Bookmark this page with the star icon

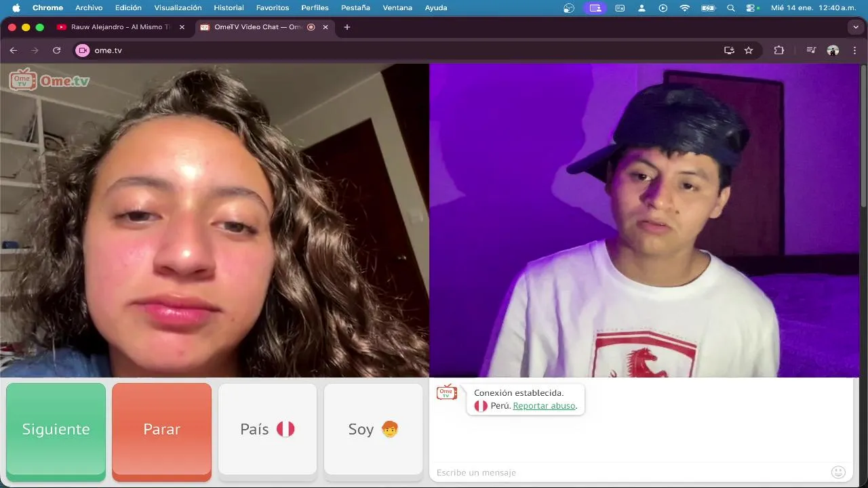(x=749, y=50)
